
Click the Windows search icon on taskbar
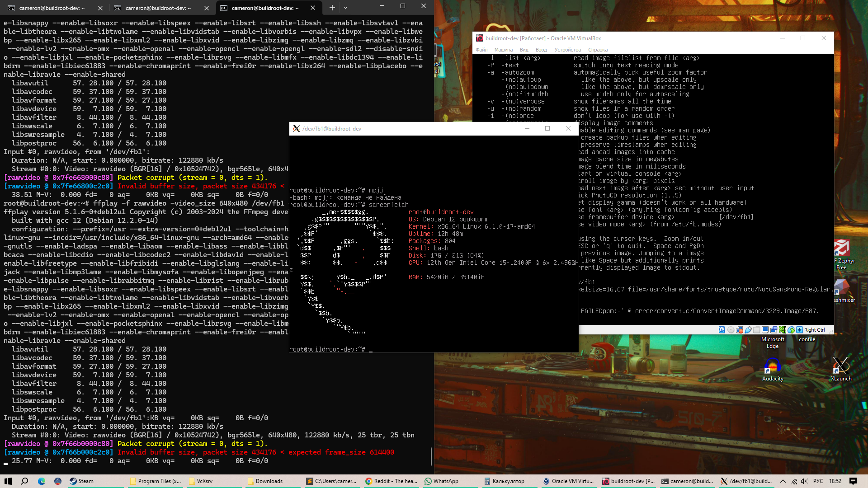tap(25, 481)
